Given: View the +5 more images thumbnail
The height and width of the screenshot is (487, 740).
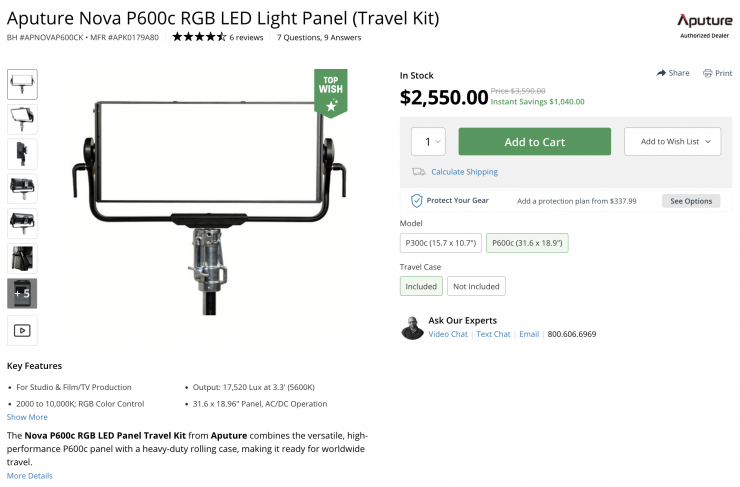Looking at the screenshot, I should tap(22, 293).
